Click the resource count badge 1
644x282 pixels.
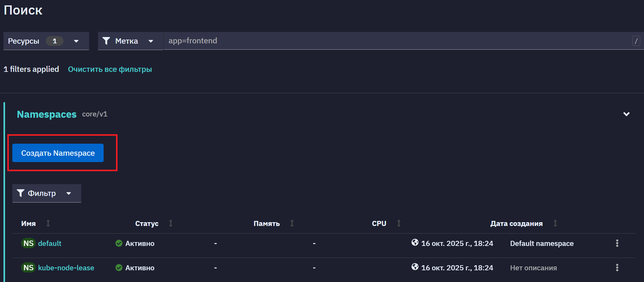point(55,41)
